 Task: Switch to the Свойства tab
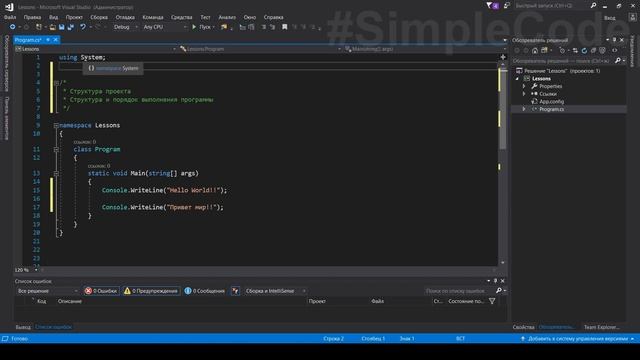tap(523, 327)
